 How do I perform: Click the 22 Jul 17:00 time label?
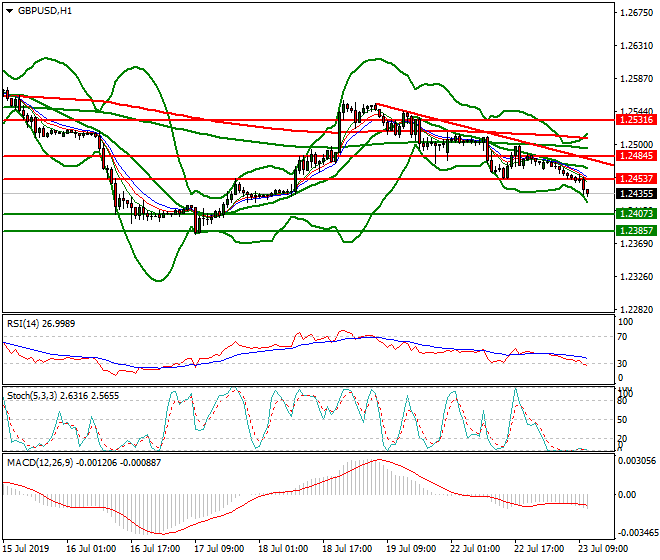click(x=539, y=549)
